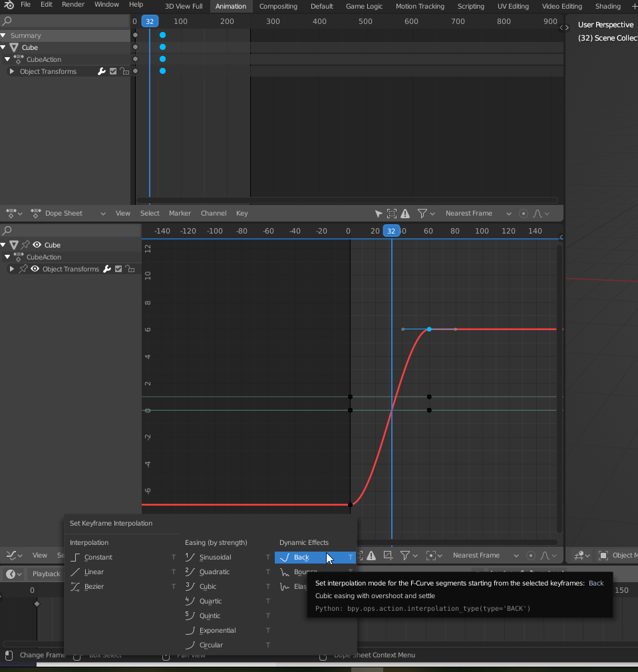The height and width of the screenshot is (672, 638).
Task: Toggle Only Show Errors warning icon in Dope Sheet
Action: [x=405, y=214]
